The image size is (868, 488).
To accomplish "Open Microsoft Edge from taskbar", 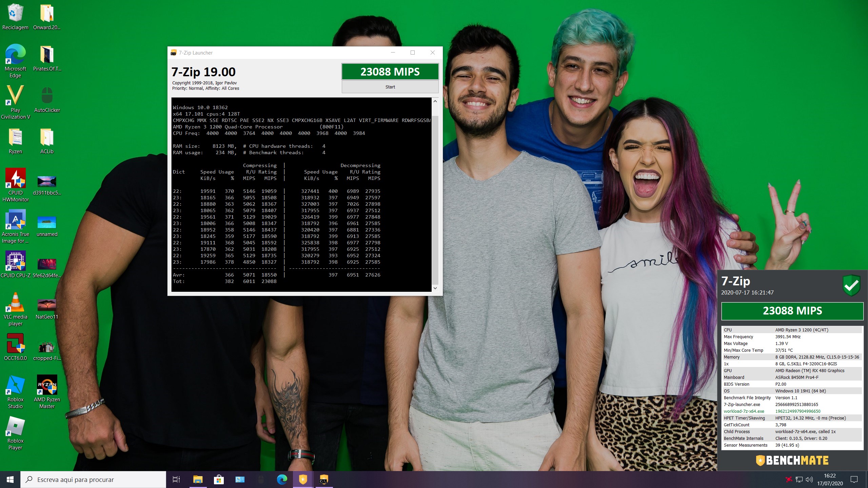I will [282, 480].
